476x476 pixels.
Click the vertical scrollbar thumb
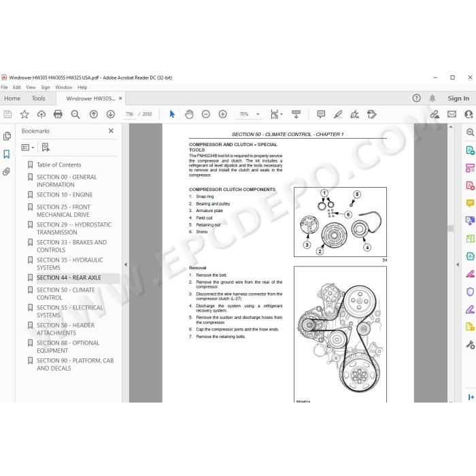pos(451,228)
